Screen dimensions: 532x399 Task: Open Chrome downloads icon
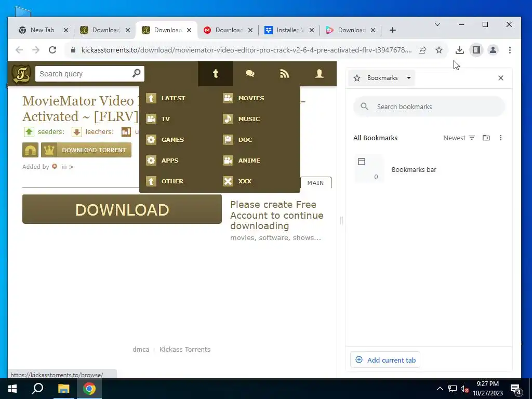coord(460,50)
